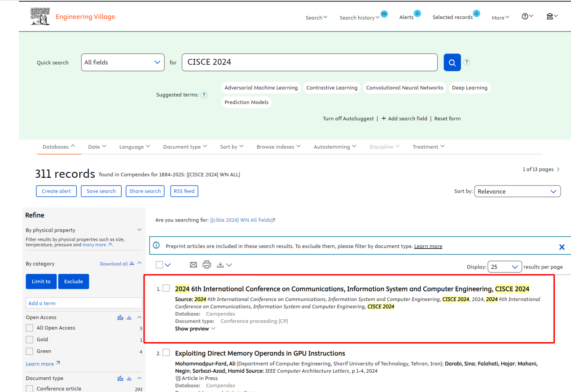Expand By physical property section
571x392 pixels.
[140, 230]
